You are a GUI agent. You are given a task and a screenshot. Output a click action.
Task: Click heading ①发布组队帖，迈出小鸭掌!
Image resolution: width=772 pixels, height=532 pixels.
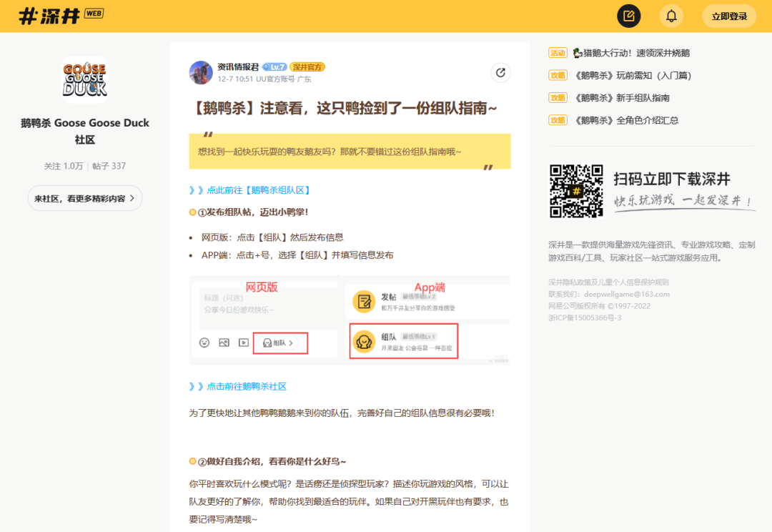click(x=253, y=212)
